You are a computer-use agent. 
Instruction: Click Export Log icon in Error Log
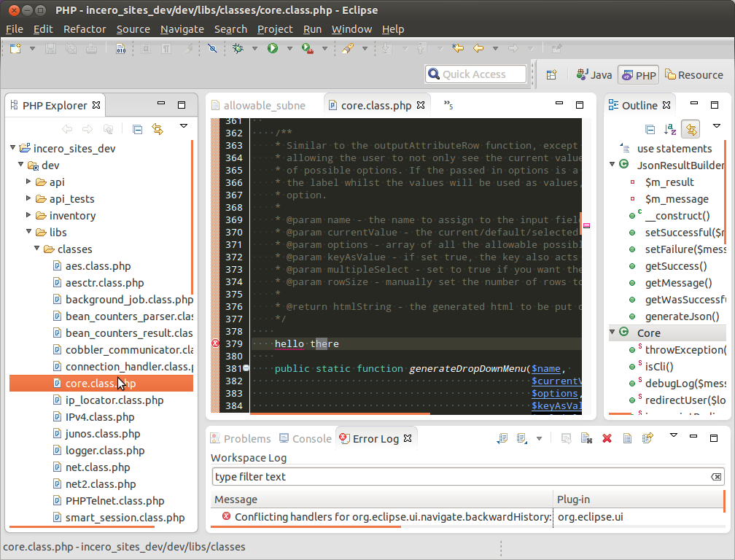[502, 439]
